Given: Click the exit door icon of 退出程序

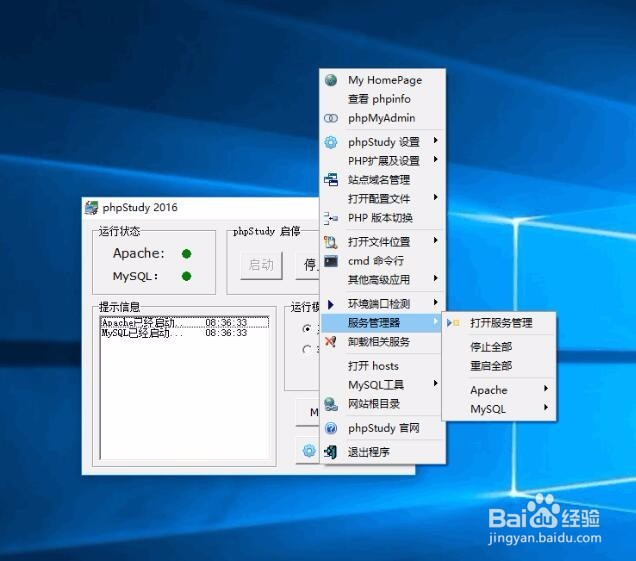Looking at the screenshot, I should click(x=331, y=451).
